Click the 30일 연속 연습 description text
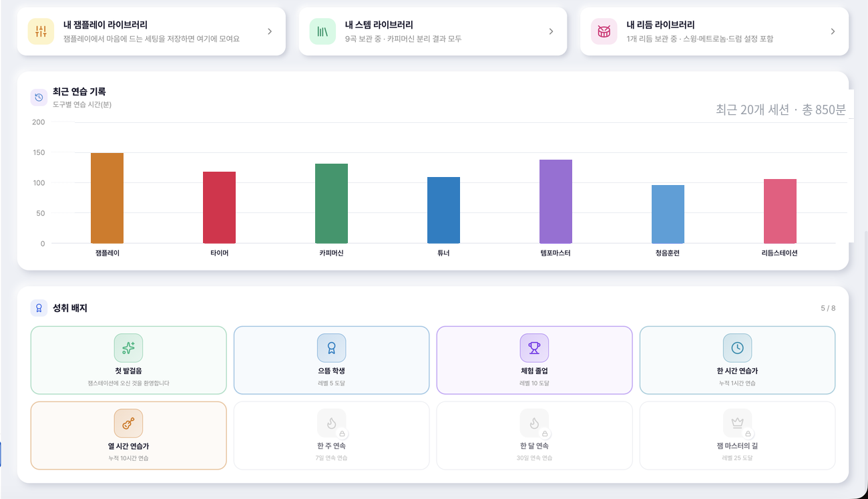Screen dimensions: 868x499 (534, 458)
